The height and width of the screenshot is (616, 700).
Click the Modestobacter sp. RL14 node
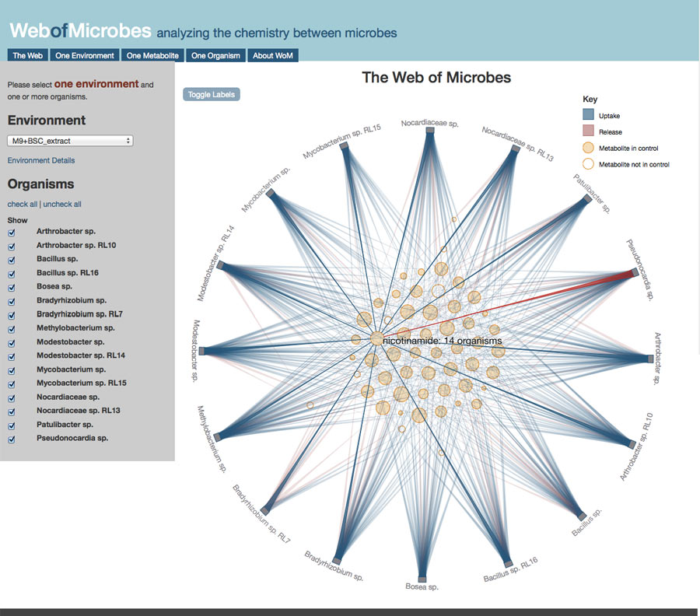click(221, 265)
